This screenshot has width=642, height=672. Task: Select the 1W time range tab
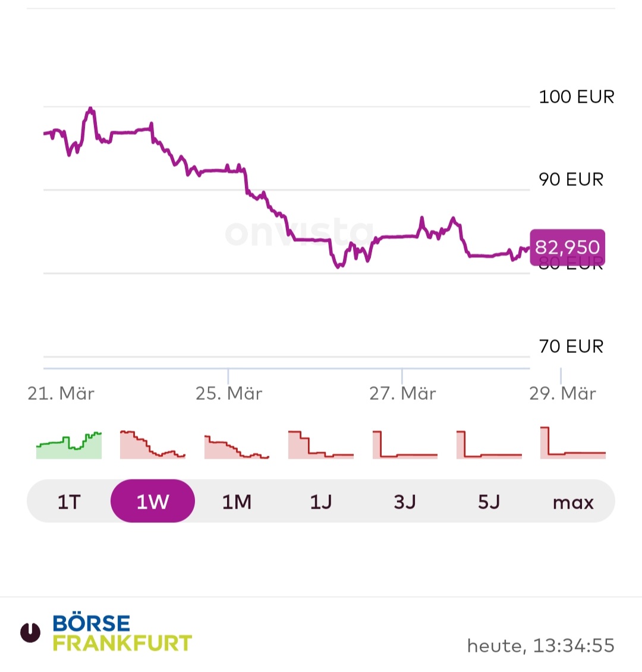153,502
